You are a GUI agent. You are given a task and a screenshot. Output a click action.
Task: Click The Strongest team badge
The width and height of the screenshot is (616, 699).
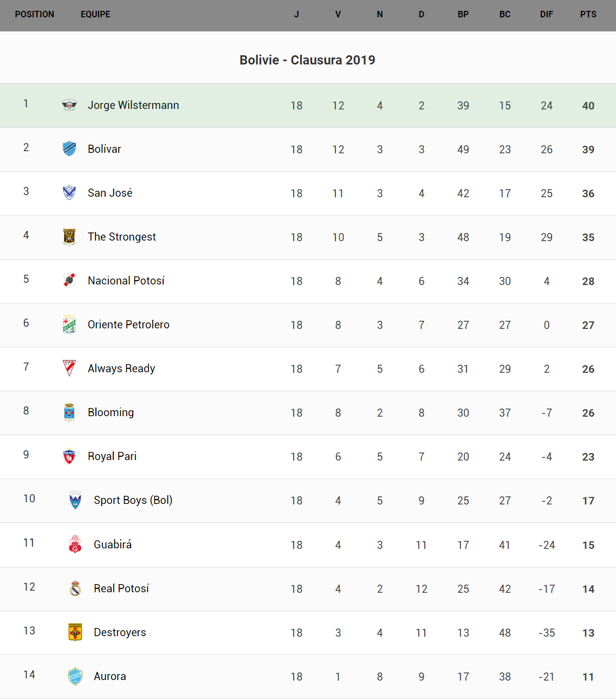(69, 237)
